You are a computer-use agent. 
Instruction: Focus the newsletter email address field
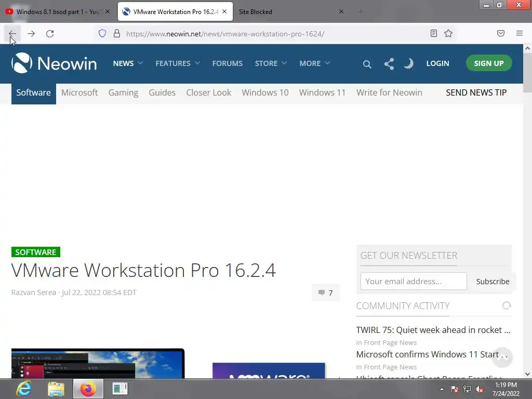(414, 281)
